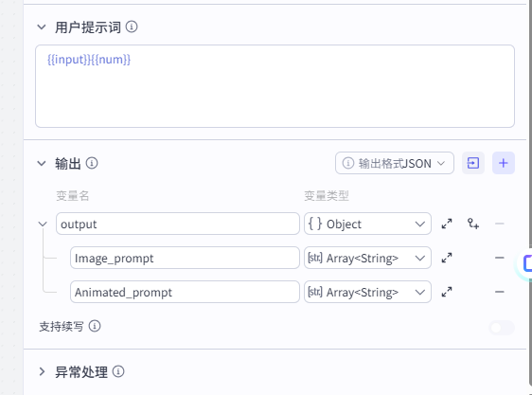Screen dimensions: 532x395
Task: Click info icon next to 用户提示词
Action: (132, 27)
